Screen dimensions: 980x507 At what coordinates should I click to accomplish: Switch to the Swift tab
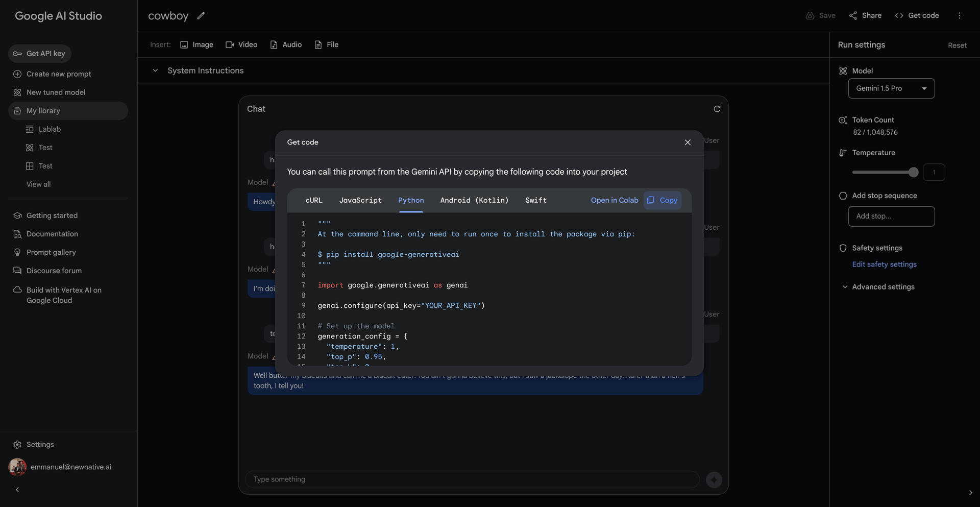(x=536, y=200)
